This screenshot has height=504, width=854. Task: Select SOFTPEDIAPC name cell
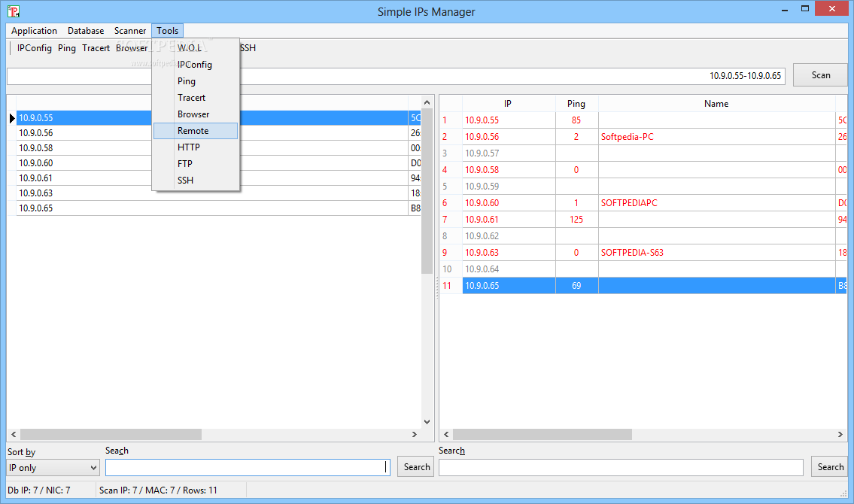click(x=716, y=203)
